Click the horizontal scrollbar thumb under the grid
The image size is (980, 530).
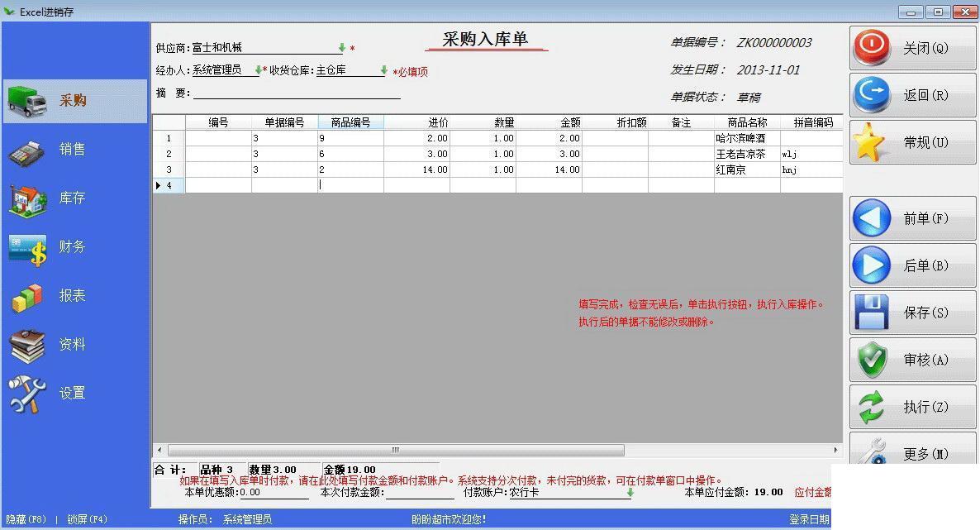pyautogui.click(x=396, y=450)
